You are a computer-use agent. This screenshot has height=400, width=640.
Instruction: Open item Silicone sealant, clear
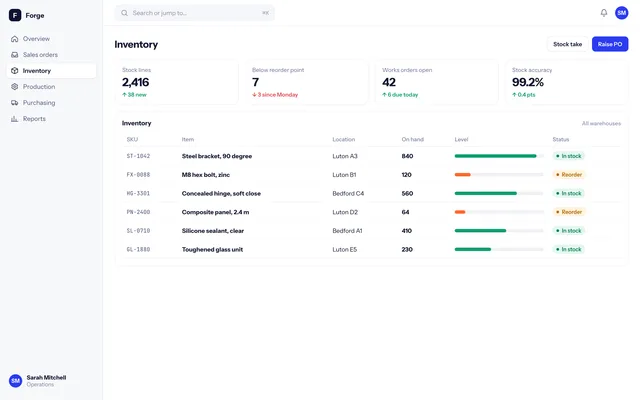(213, 231)
